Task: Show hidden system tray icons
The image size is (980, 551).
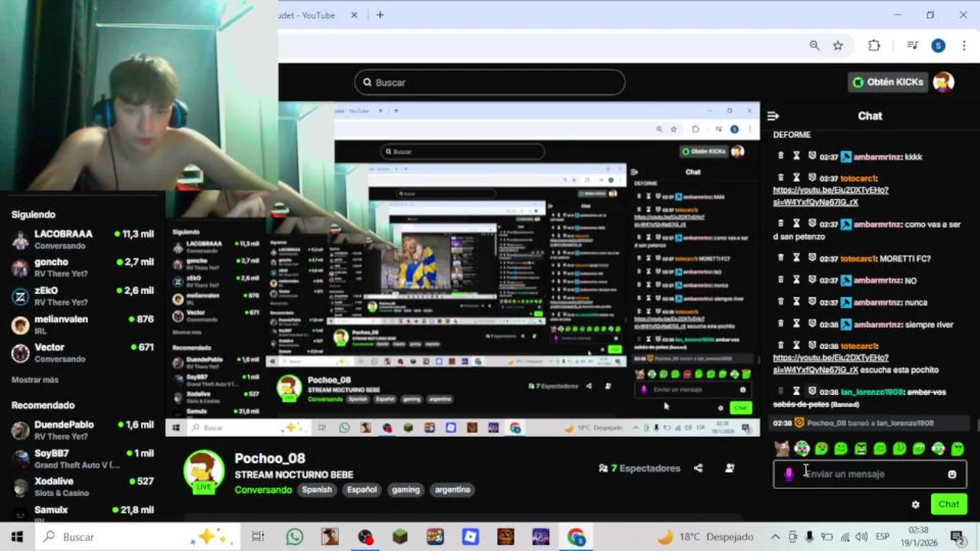Action: click(x=776, y=537)
